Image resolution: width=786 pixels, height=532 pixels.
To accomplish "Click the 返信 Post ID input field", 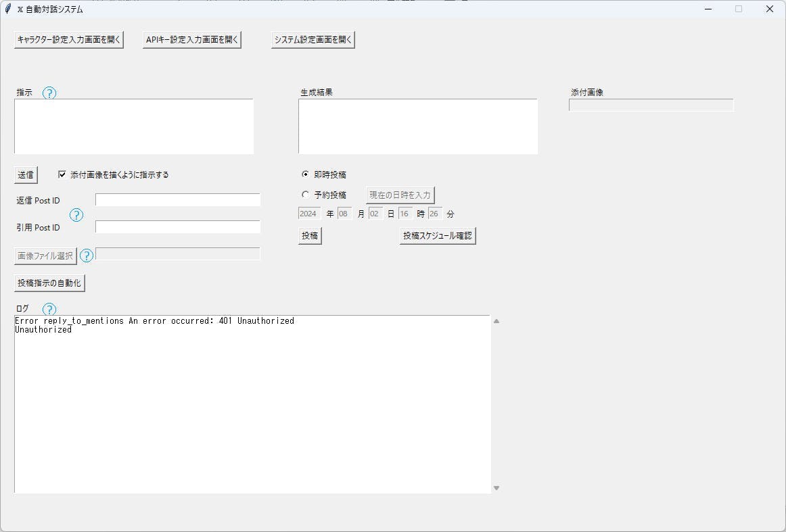I will point(177,199).
